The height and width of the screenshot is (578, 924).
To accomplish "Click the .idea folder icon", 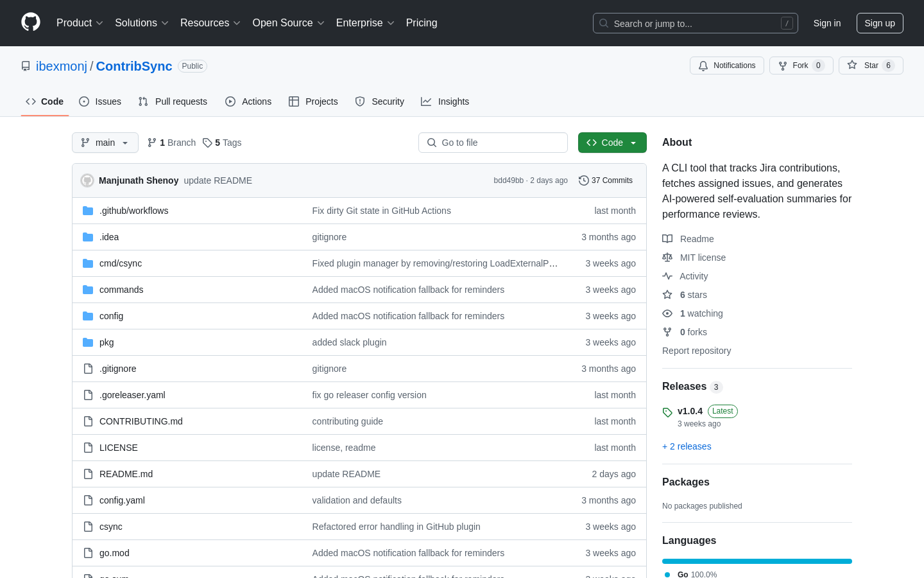I will tap(88, 237).
